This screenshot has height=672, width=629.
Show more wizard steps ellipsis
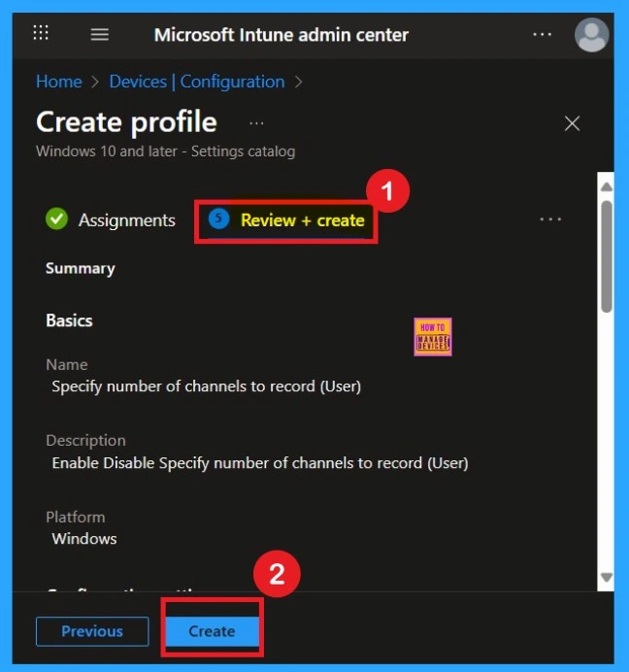[x=550, y=219]
